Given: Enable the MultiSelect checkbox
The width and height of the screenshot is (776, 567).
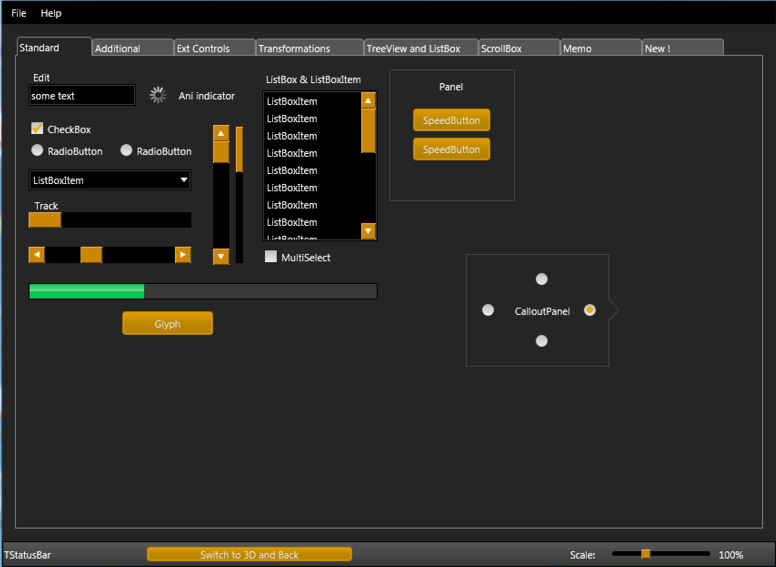Looking at the screenshot, I should (x=271, y=256).
